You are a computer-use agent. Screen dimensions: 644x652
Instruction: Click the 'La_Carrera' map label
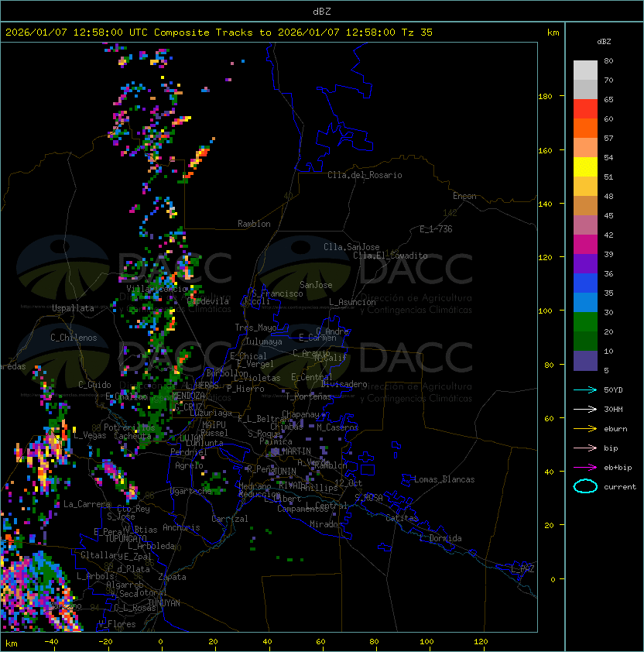87,504
